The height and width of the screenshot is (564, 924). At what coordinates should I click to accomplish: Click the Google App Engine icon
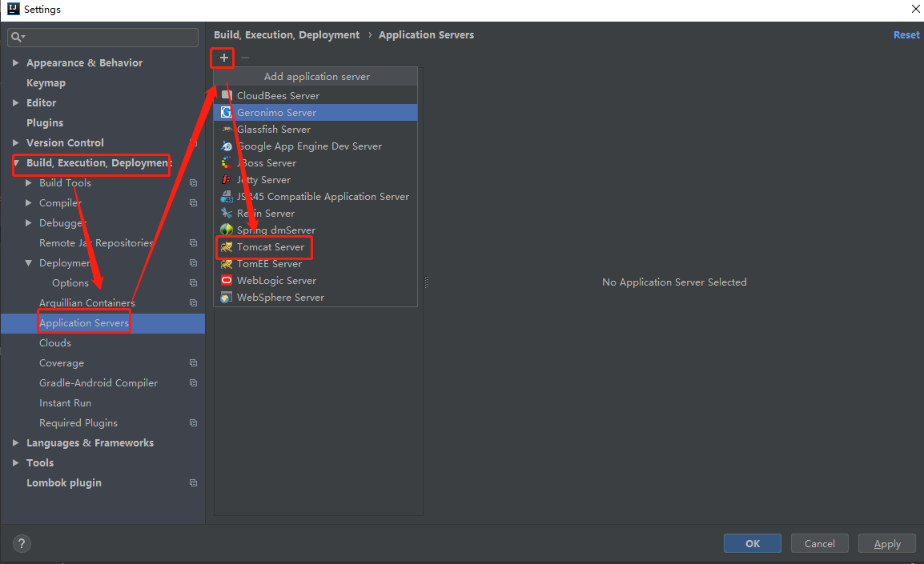pyautogui.click(x=227, y=146)
